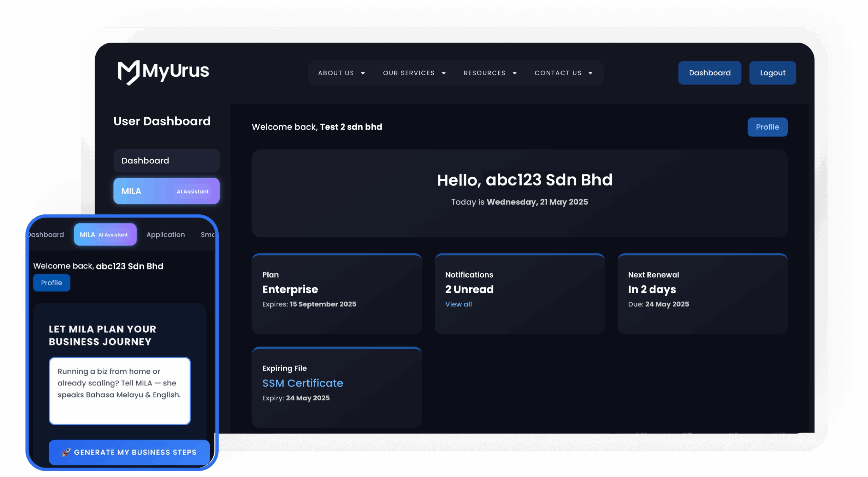Image resolution: width=868 pixels, height=477 pixels.
Task: Open the SSM Certificate link
Action: tap(302, 383)
